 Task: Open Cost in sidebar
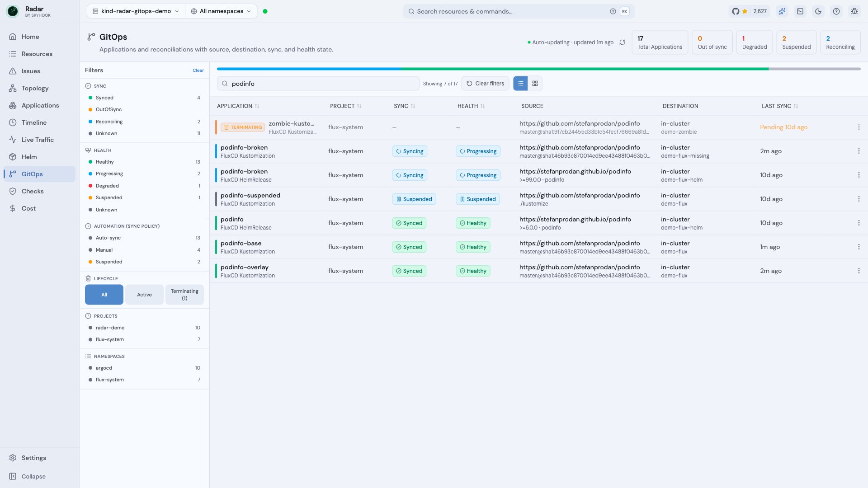click(x=39, y=208)
